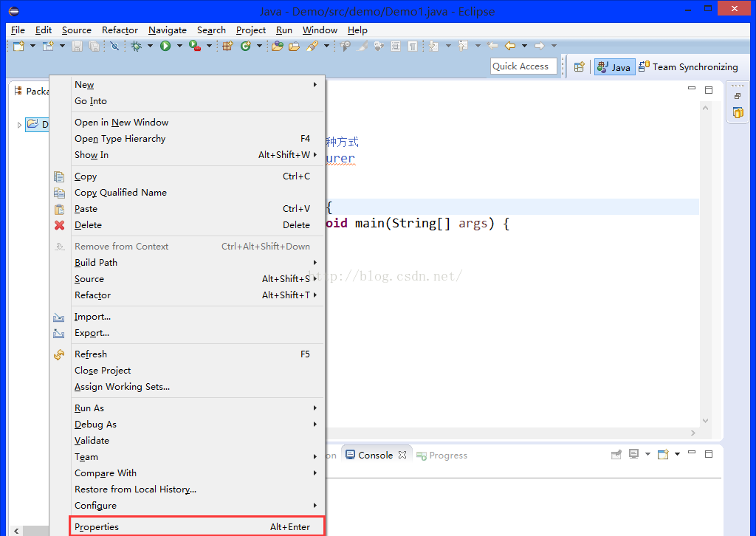756x536 pixels.
Task: Select Refresh in context menu
Action: [197, 354]
